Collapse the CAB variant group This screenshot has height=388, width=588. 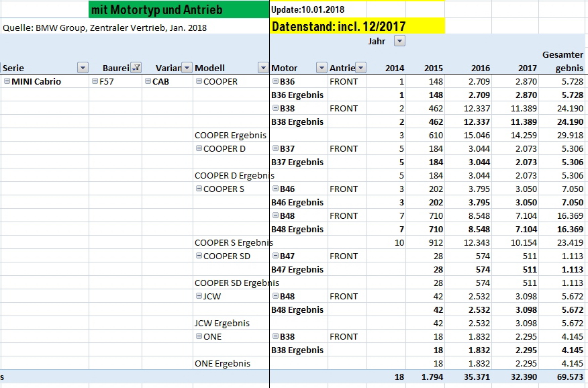point(148,81)
